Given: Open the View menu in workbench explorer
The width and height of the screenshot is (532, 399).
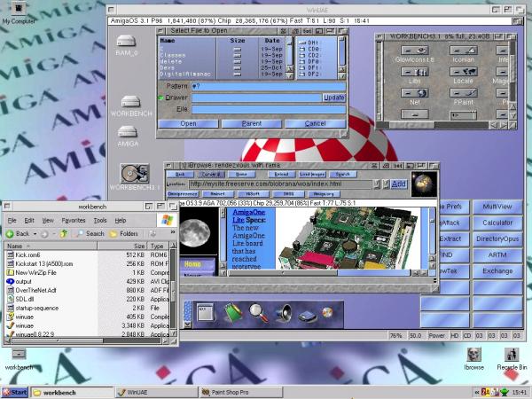Looking at the screenshot, I should (48, 221).
